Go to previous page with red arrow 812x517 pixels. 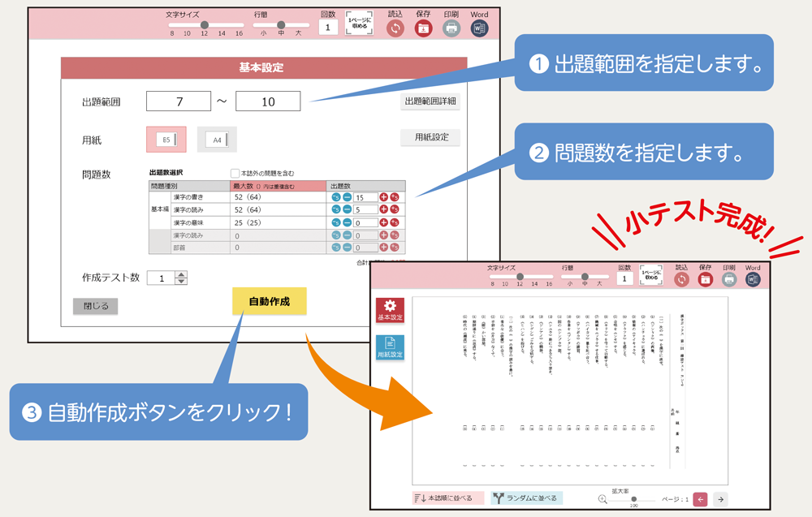tap(700, 500)
